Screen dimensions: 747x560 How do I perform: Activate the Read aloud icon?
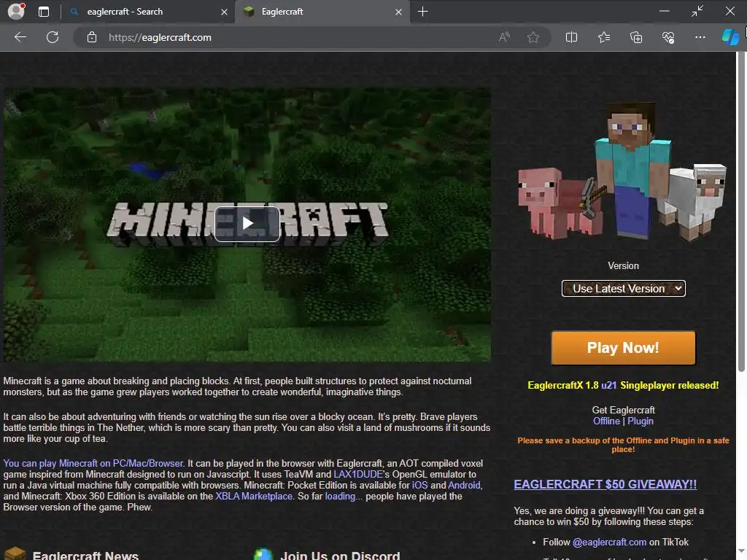click(504, 37)
